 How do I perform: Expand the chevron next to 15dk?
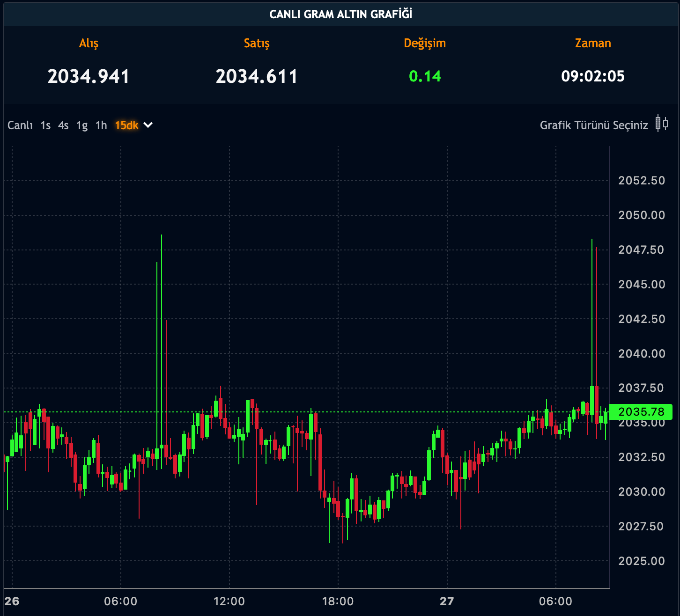point(148,125)
